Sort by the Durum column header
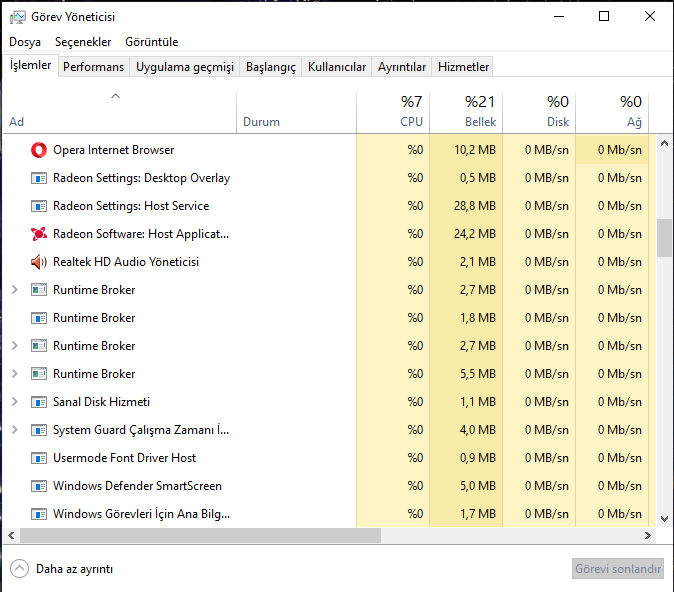 coord(296,112)
